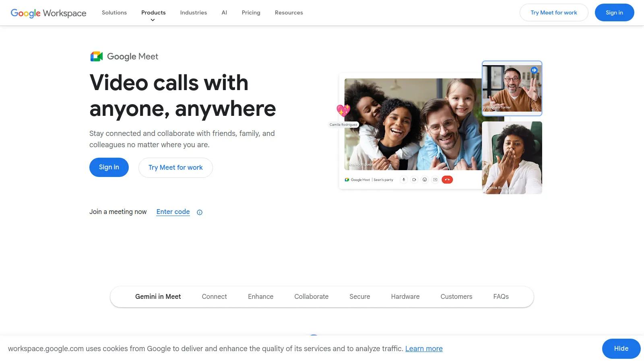The height and width of the screenshot is (362, 644).
Task: Expand the Products menu chevron
Action: (153, 19)
